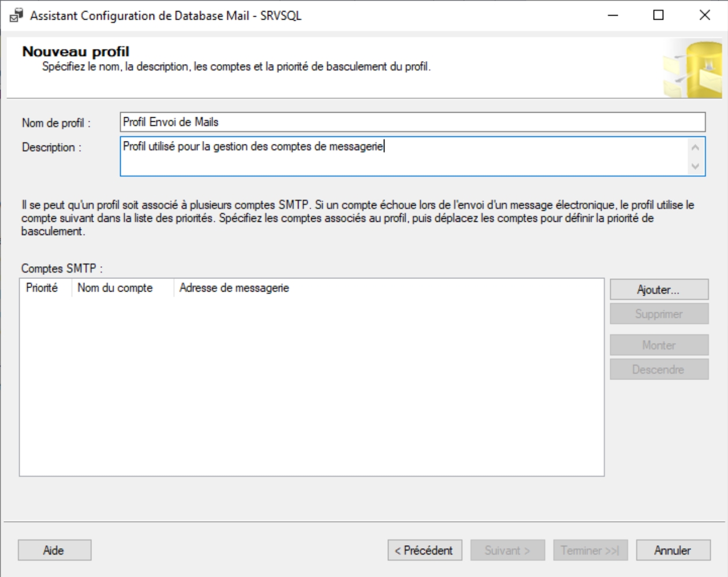Viewport: 728px width, 577px height.
Task: Click the Supprimer button
Action: coord(659,314)
